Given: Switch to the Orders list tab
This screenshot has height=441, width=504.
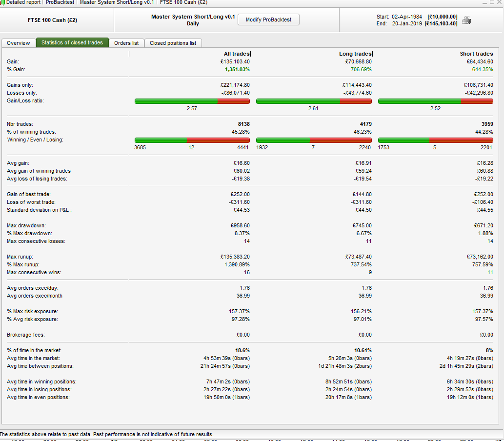Looking at the screenshot, I should pos(126,43).
